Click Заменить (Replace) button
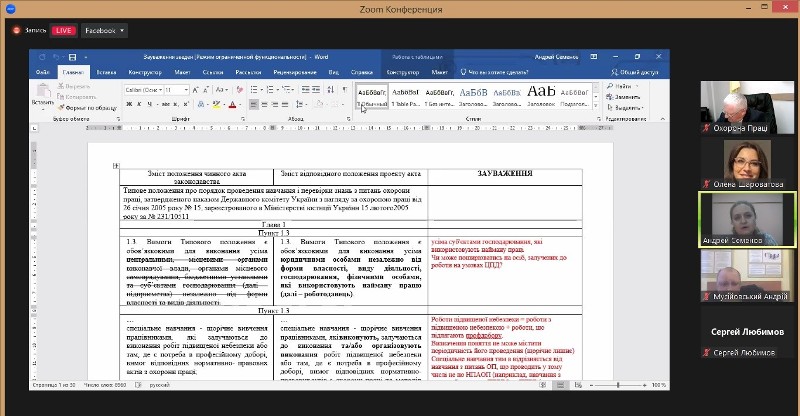Viewport: 800px width, 416px height. tap(623, 97)
